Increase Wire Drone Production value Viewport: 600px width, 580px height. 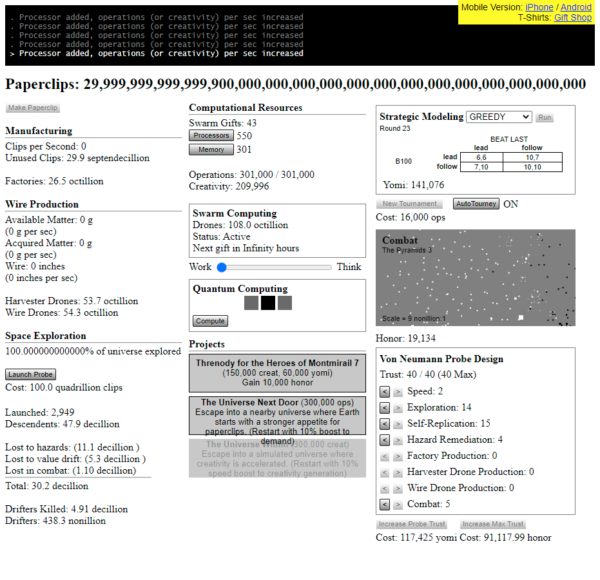coord(397,489)
